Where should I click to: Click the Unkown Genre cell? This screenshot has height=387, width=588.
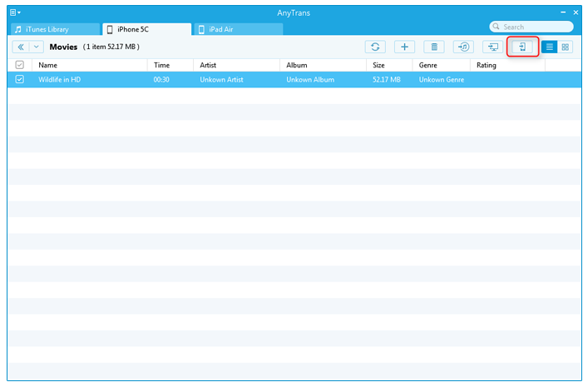442,80
